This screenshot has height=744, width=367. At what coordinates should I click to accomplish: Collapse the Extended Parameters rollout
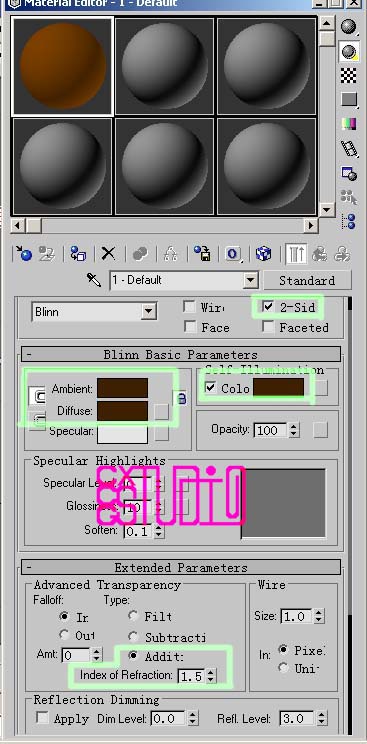(x=181, y=567)
